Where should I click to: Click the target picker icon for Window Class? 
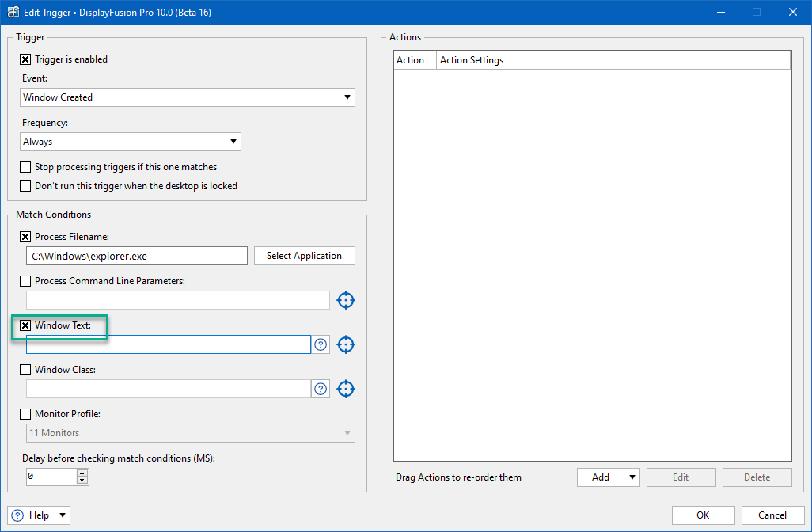point(346,389)
